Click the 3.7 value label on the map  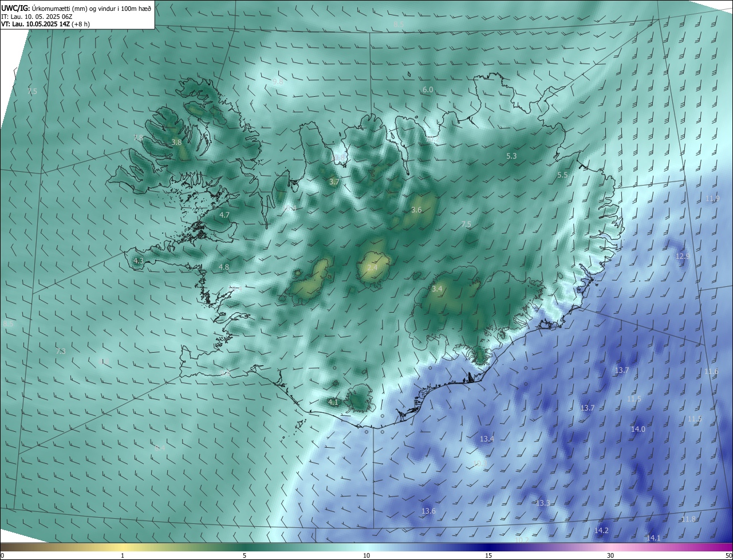point(334,182)
